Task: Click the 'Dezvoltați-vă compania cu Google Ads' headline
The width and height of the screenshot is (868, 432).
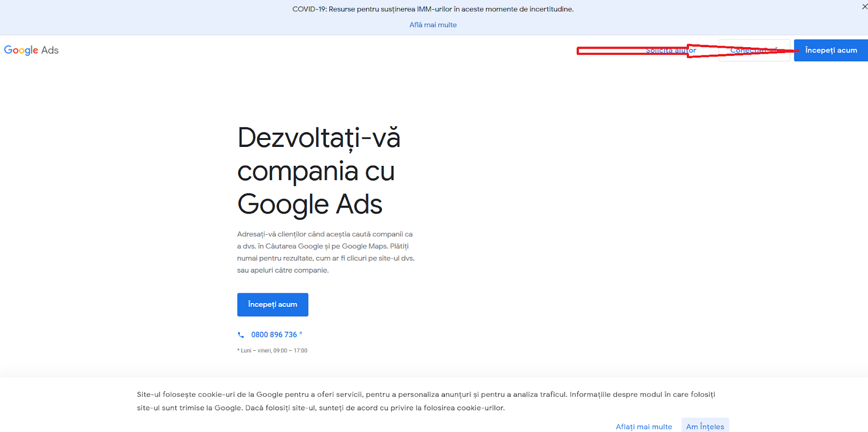Action: pyautogui.click(x=319, y=171)
